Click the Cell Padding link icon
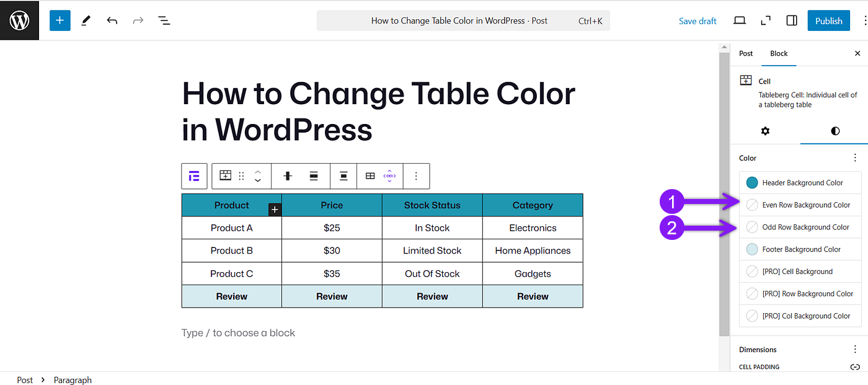Image resolution: width=868 pixels, height=385 pixels. pyautogui.click(x=857, y=366)
